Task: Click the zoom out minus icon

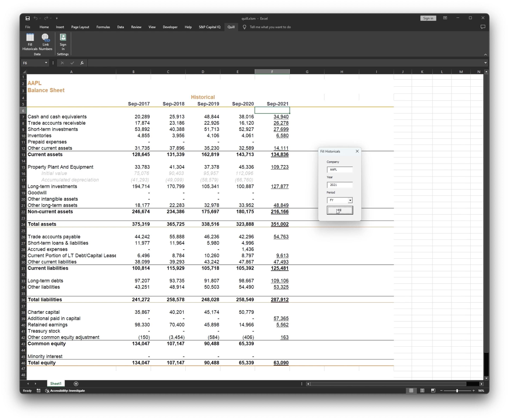Action: pos(441,391)
